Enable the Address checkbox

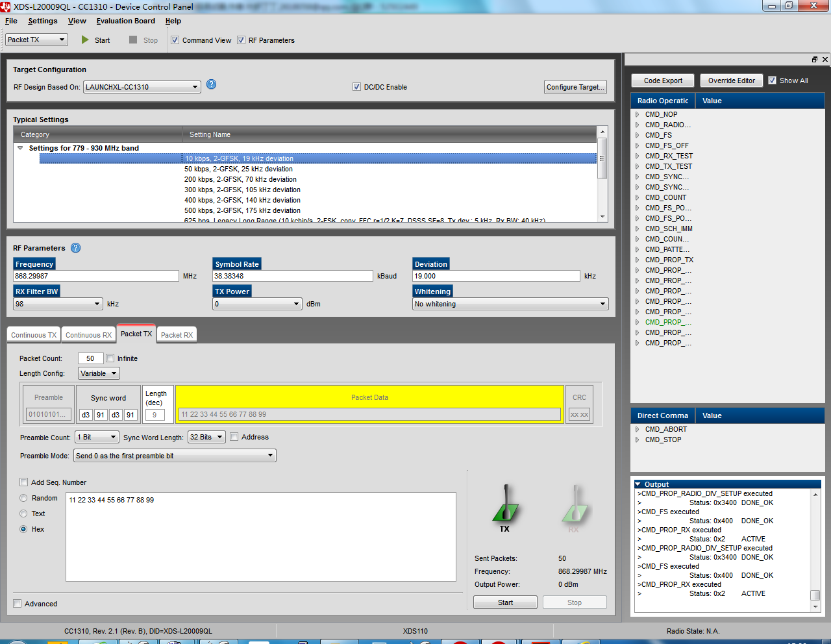(x=234, y=436)
